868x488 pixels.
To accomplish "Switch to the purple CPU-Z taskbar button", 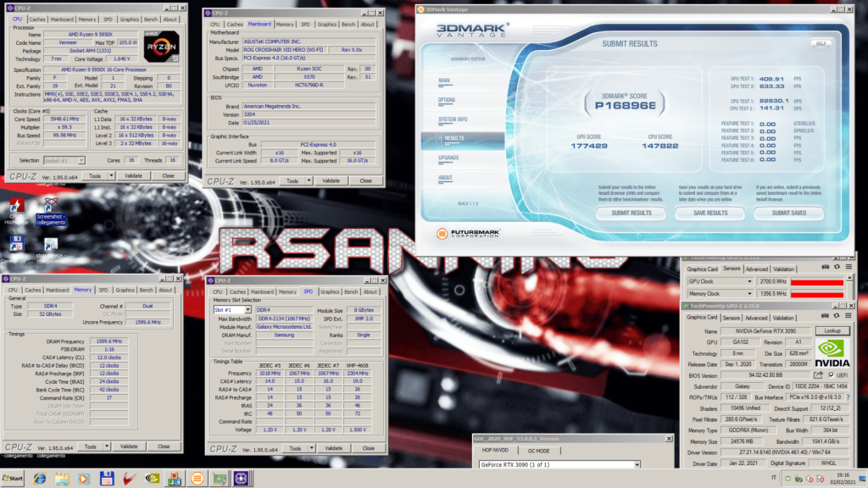I will click(241, 479).
